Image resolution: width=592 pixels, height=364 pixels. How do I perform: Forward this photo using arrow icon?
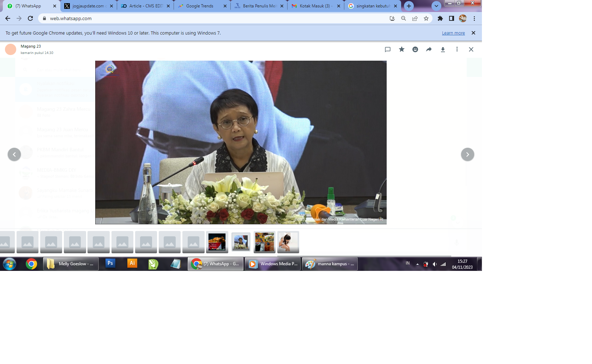click(x=429, y=49)
